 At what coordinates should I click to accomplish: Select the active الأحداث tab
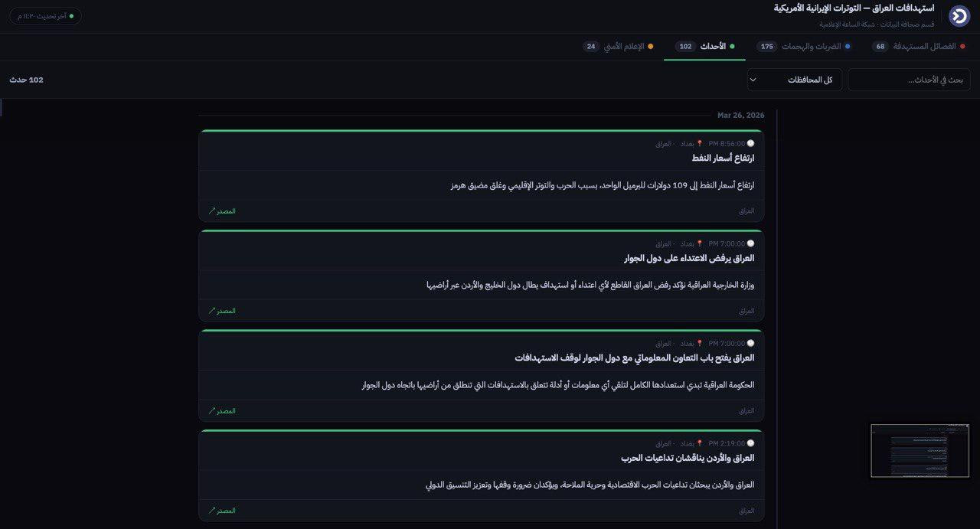[712, 47]
